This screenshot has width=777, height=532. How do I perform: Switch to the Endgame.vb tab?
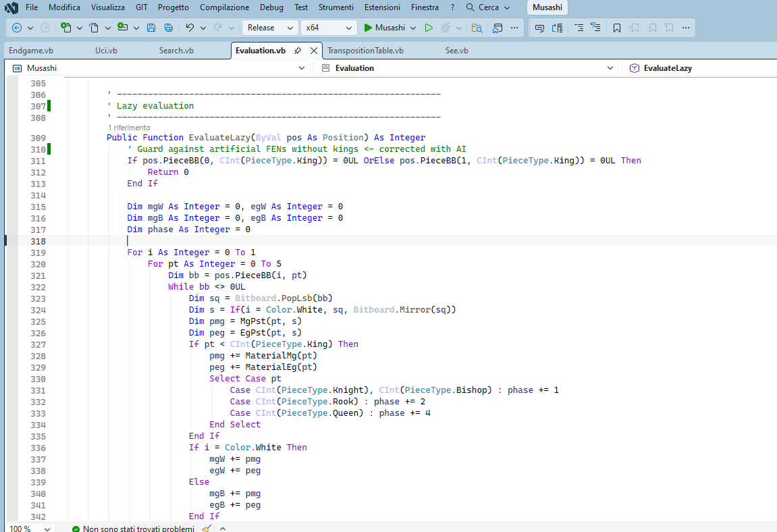click(31, 51)
